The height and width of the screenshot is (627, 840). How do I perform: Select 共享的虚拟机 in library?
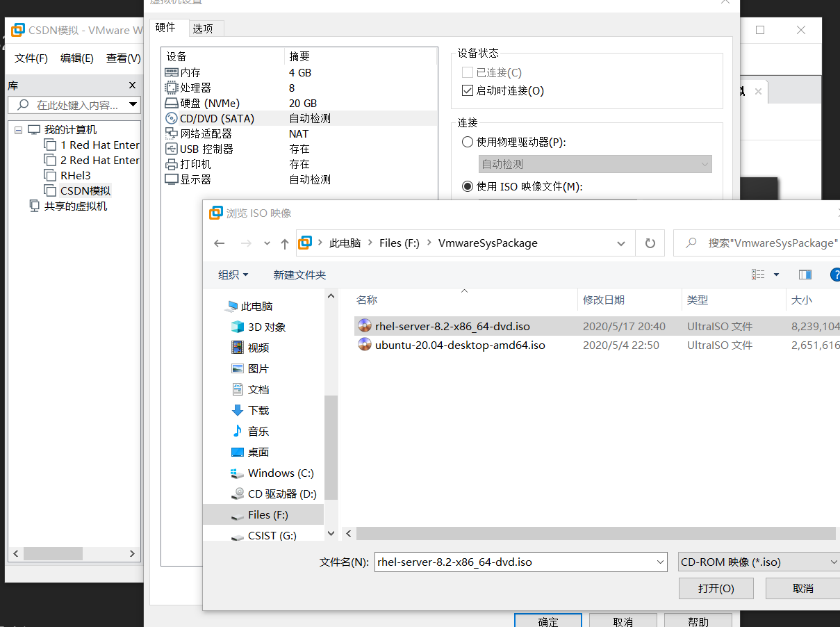click(x=76, y=206)
